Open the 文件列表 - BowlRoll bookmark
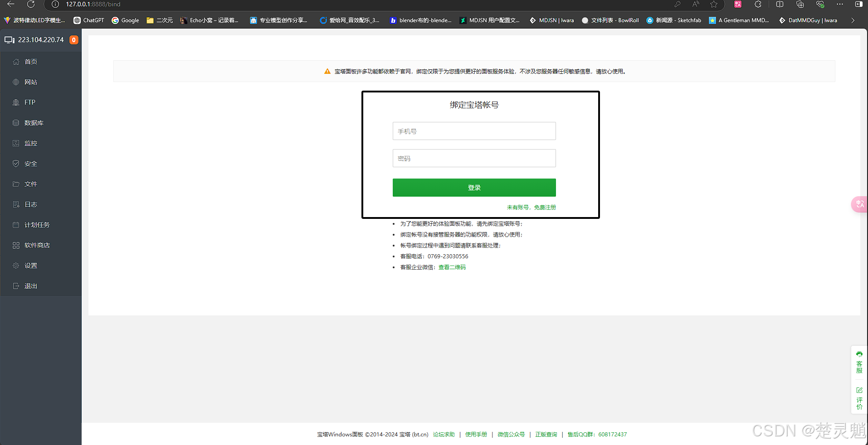The image size is (868, 445). 610,20
